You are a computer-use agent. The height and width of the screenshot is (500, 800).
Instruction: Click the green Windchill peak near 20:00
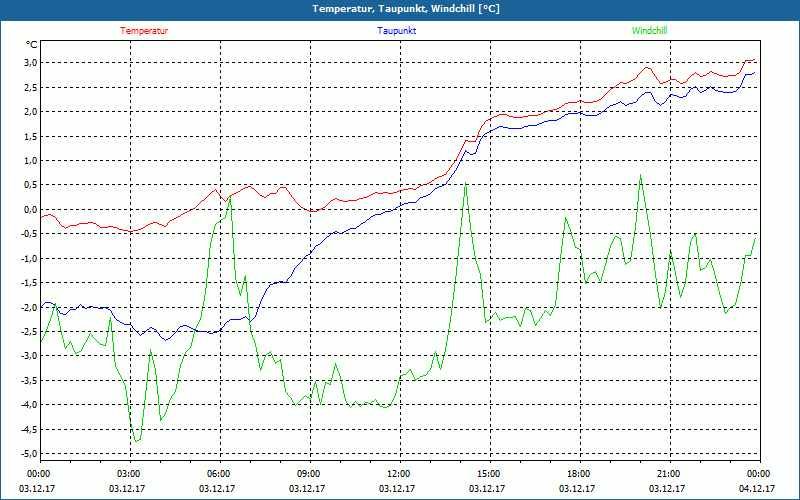[640, 174]
